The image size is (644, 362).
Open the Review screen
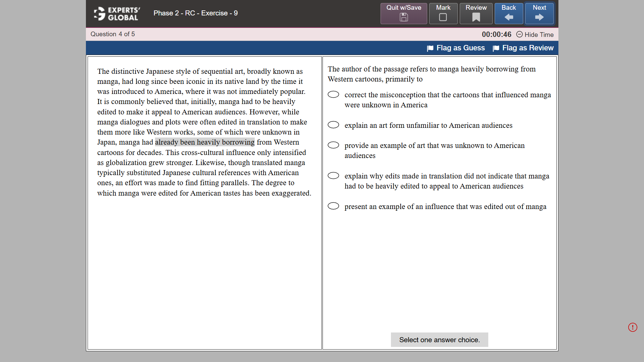click(x=476, y=13)
